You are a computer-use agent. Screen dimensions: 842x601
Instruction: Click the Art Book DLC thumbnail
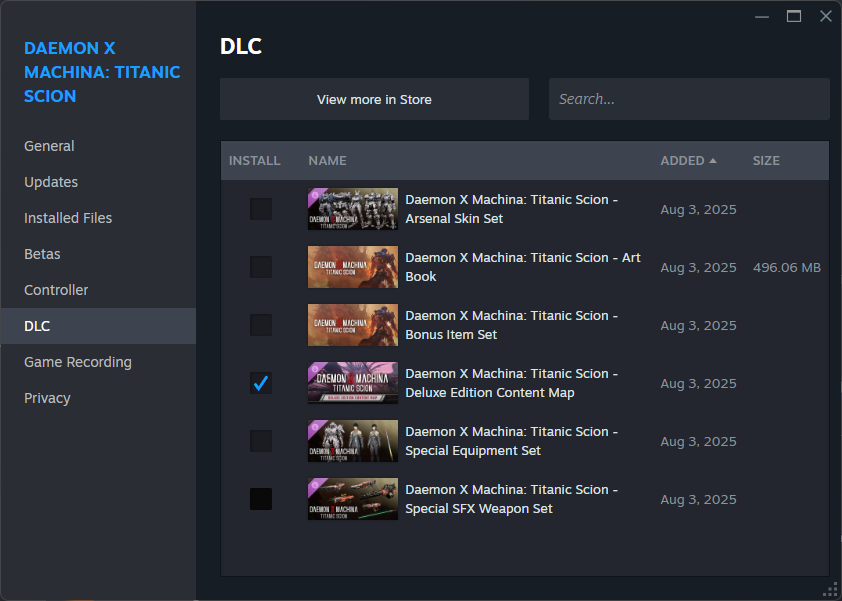[353, 267]
